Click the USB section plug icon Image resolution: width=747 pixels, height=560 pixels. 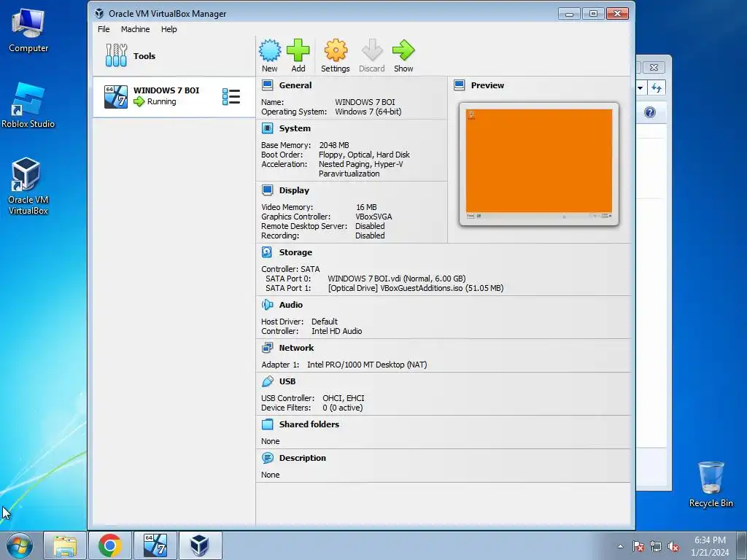pos(267,381)
